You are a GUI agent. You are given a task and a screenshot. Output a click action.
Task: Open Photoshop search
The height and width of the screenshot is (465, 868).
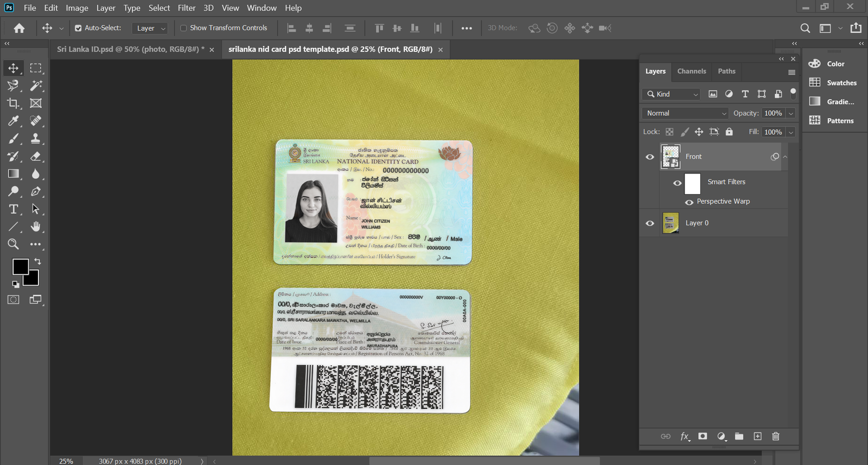click(806, 28)
